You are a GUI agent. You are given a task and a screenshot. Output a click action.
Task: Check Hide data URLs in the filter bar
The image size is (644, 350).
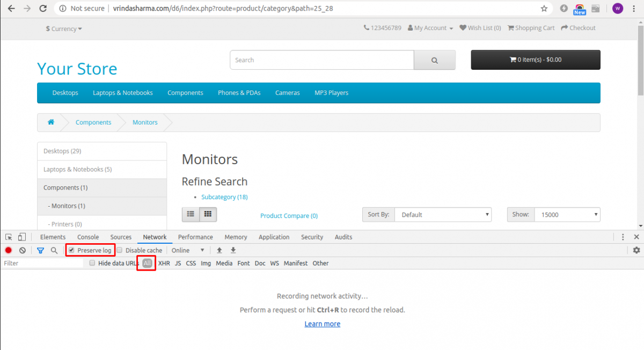tap(92, 263)
